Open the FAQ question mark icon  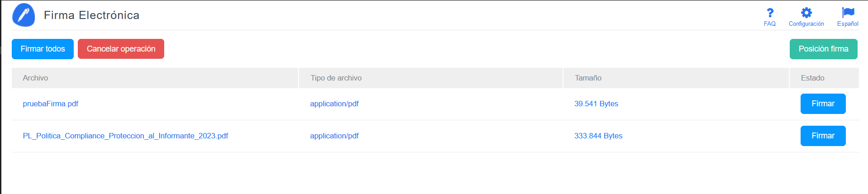(x=770, y=13)
